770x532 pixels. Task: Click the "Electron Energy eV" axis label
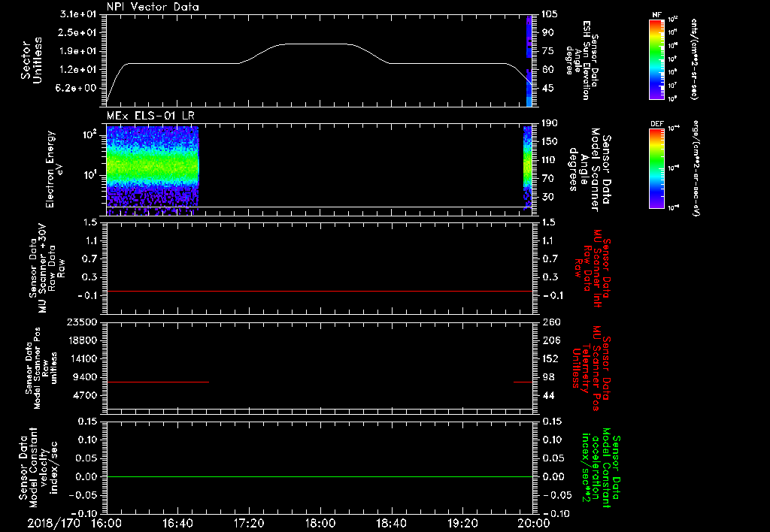pyautogui.click(x=55, y=169)
